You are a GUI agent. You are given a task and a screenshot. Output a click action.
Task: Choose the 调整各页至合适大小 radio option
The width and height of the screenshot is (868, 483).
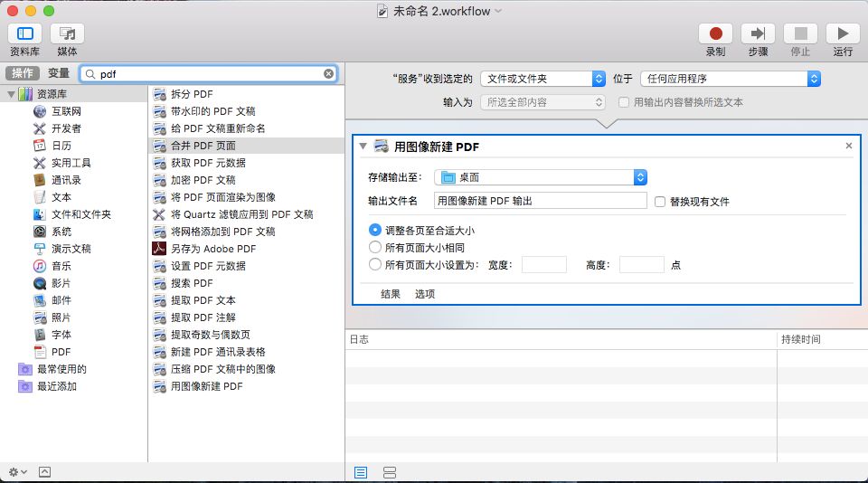(375, 230)
